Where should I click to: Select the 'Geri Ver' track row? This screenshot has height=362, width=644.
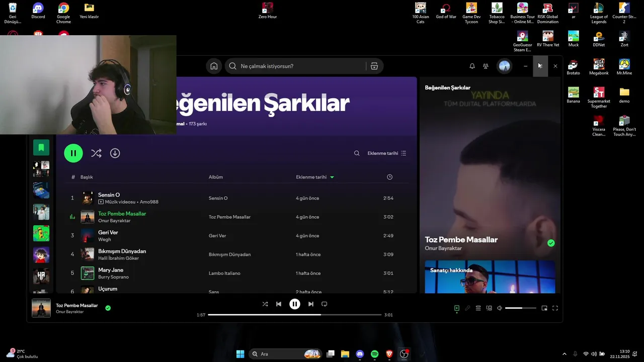(236, 236)
